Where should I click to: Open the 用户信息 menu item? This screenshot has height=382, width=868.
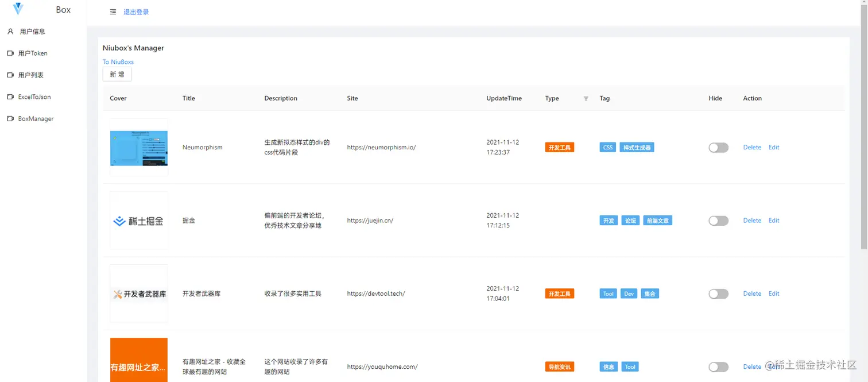point(44,32)
